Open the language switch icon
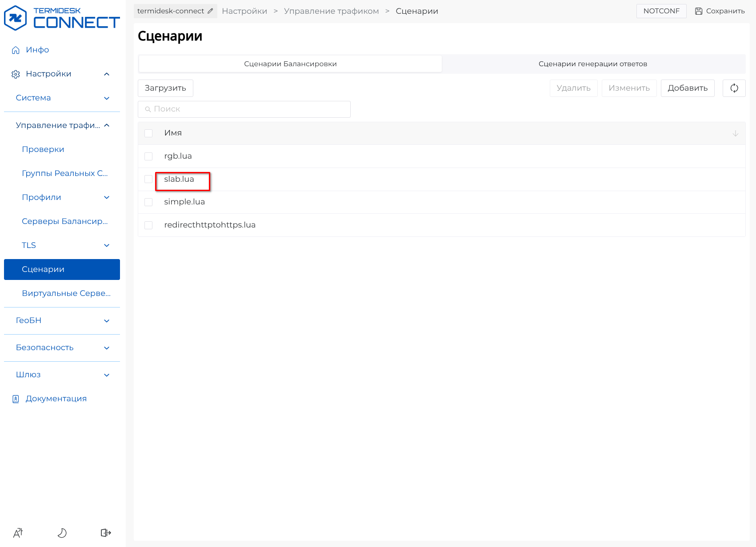The width and height of the screenshot is (756, 547). point(18,533)
